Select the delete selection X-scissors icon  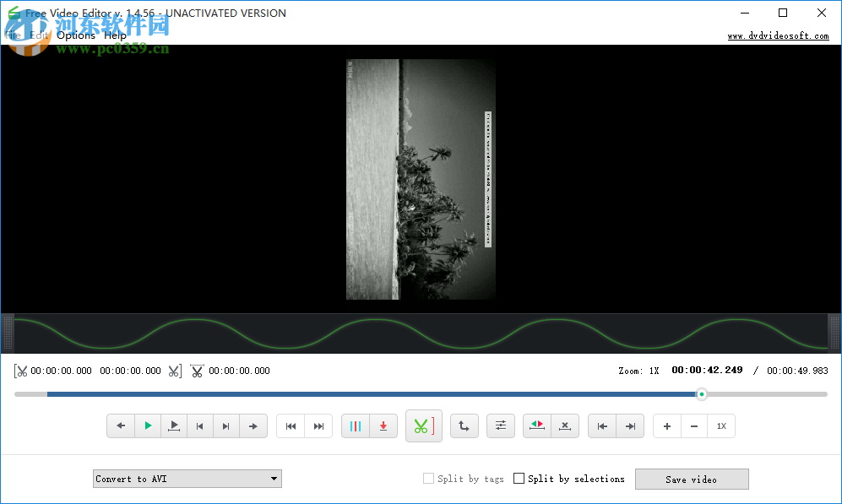pos(564,425)
